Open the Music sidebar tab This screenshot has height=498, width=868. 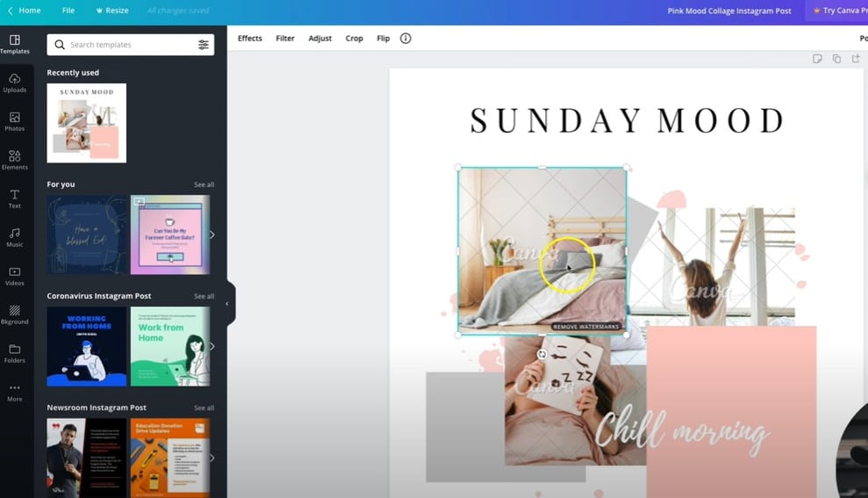[x=15, y=238]
